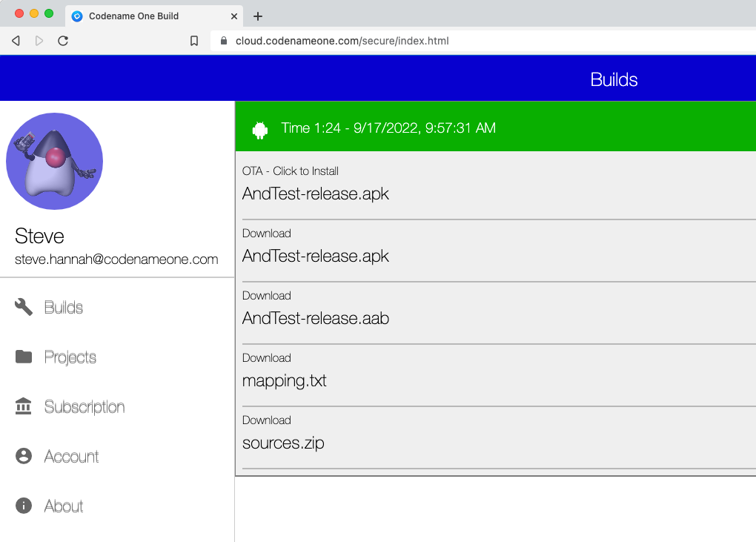Image resolution: width=756 pixels, height=542 pixels.
Task: Click the yellow macOS minimize button
Action: [34, 13]
